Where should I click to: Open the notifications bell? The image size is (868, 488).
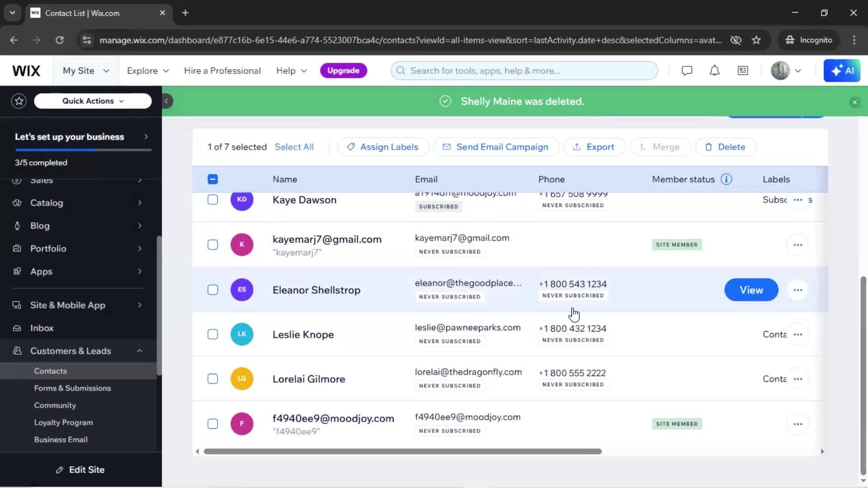(x=714, y=70)
